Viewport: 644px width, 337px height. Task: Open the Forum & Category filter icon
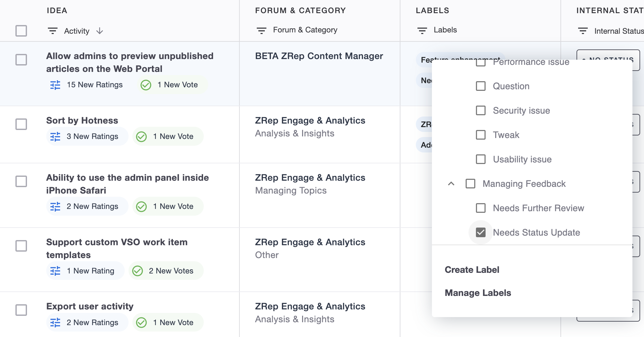click(x=261, y=30)
